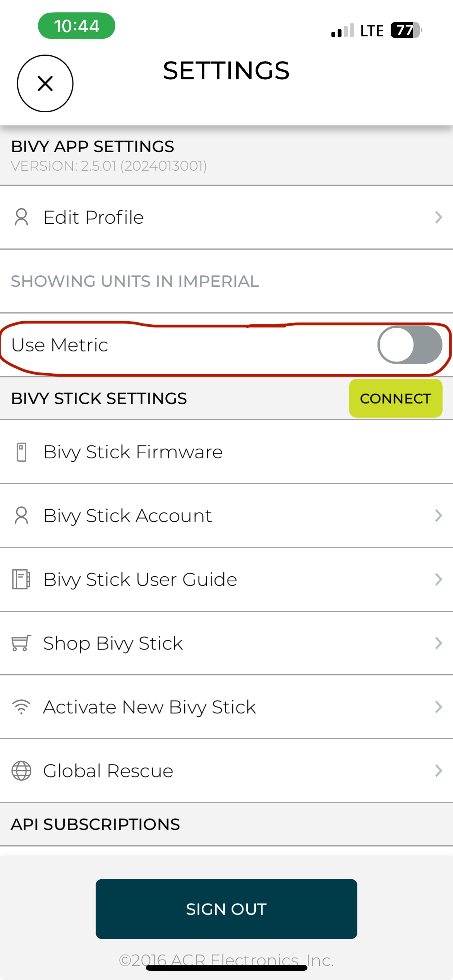Tap the LTE battery status indicator
Viewport: 453px width, 980px height.
406,30
